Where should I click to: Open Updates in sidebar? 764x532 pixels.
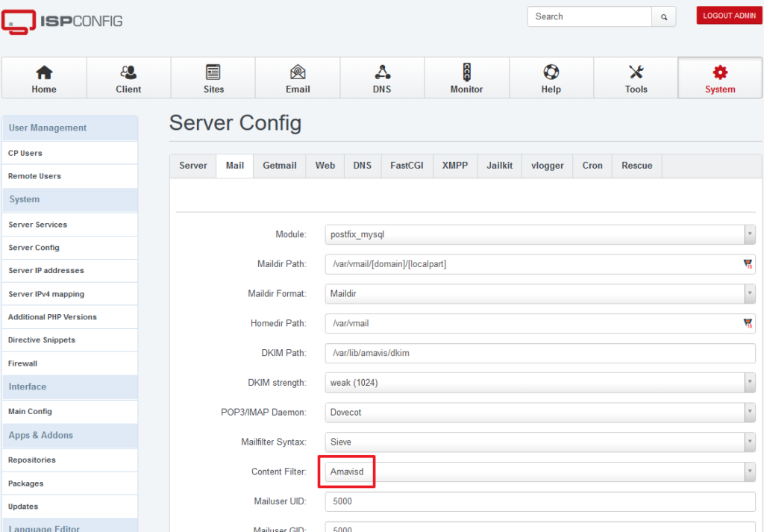pyautogui.click(x=69, y=506)
